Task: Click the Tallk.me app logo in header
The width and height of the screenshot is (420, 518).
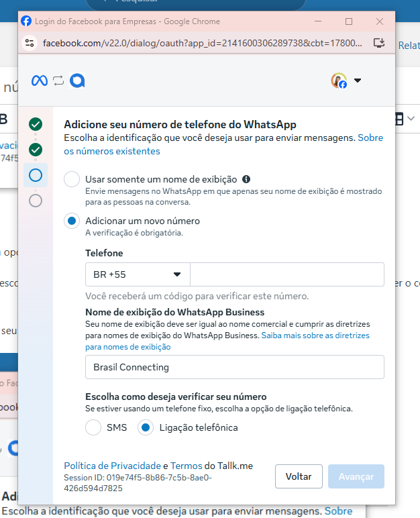Action: coord(77,81)
